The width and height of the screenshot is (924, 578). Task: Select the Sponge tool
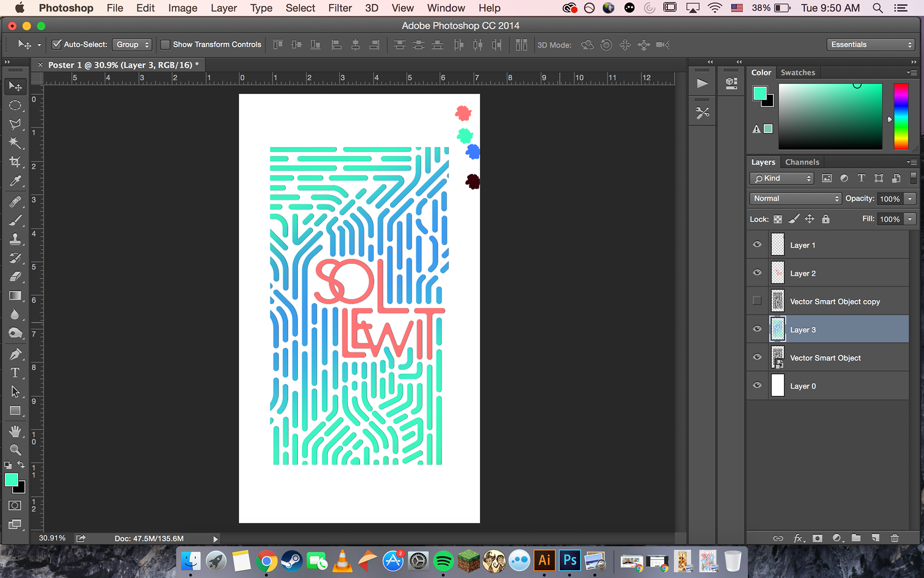point(15,333)
